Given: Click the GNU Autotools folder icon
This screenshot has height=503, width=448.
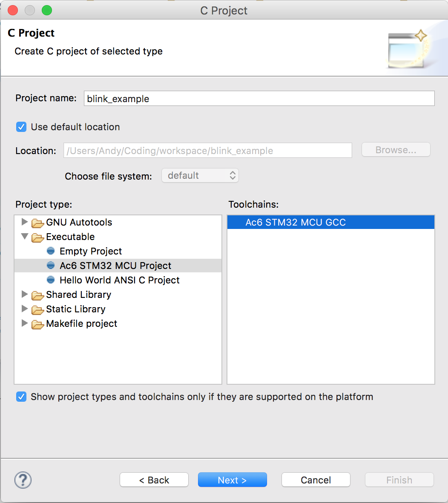Looking at the screenshot, I should pos(37,223).
